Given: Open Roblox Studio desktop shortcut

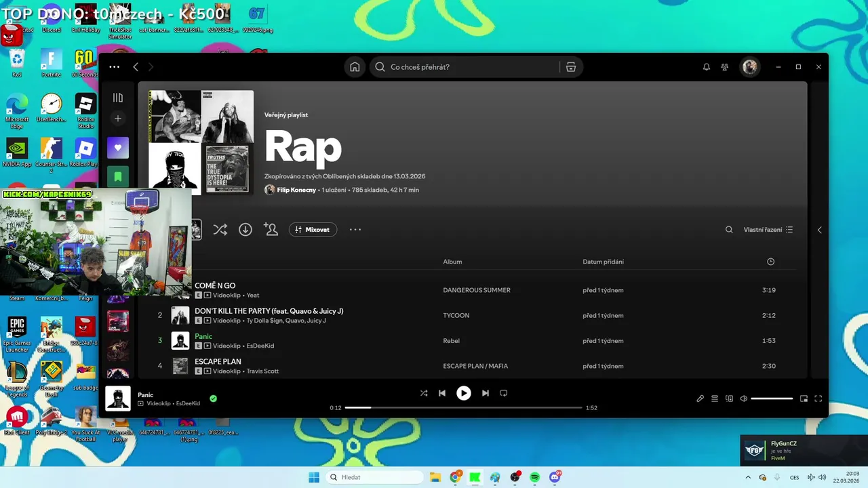Looking at the screenshot, I should pos(85,111).
